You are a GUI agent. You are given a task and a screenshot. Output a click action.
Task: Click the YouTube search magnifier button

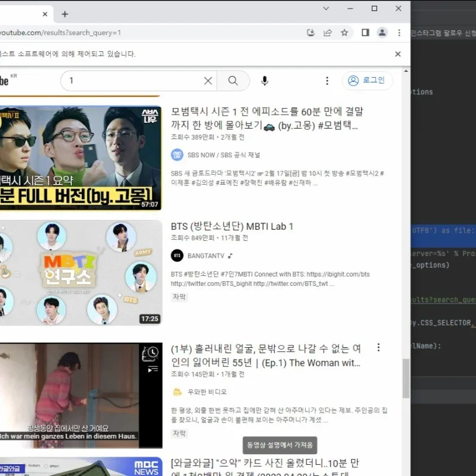click(x=233, y=81)
